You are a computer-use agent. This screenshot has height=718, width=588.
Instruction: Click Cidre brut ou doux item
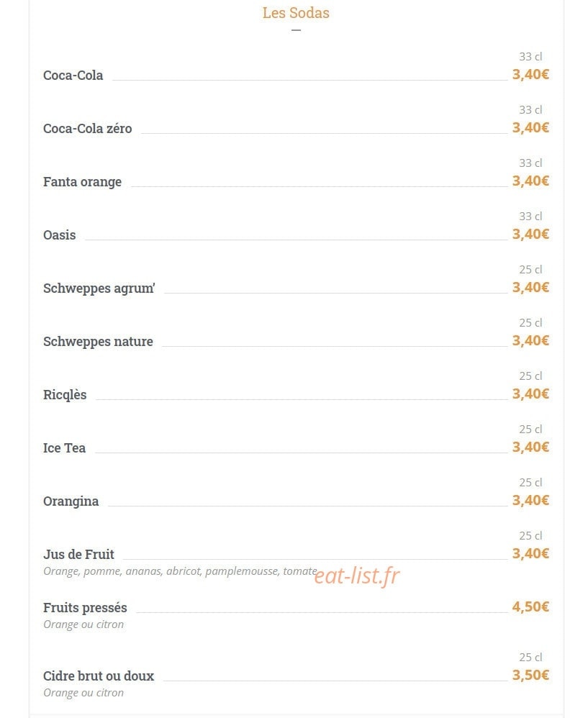pyautogui.click(x=99, y=676)
